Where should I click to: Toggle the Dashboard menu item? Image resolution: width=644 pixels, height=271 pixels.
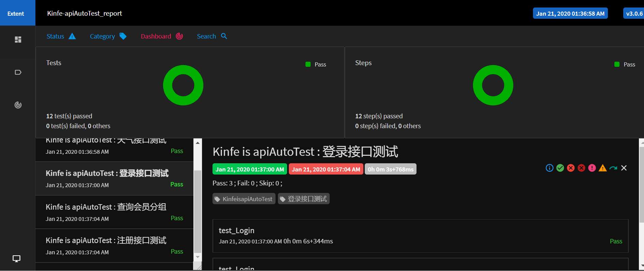pyautogui.click(x=162, y=36)
